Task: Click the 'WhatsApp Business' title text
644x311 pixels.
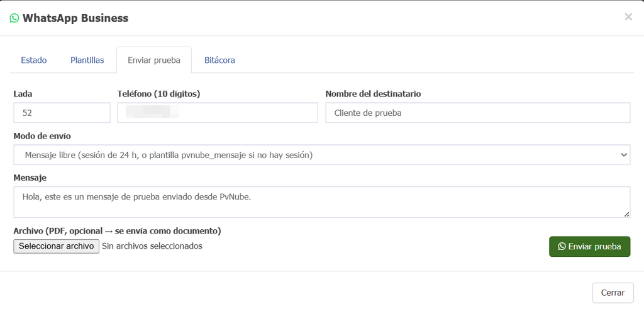Action: coord(75,18)
